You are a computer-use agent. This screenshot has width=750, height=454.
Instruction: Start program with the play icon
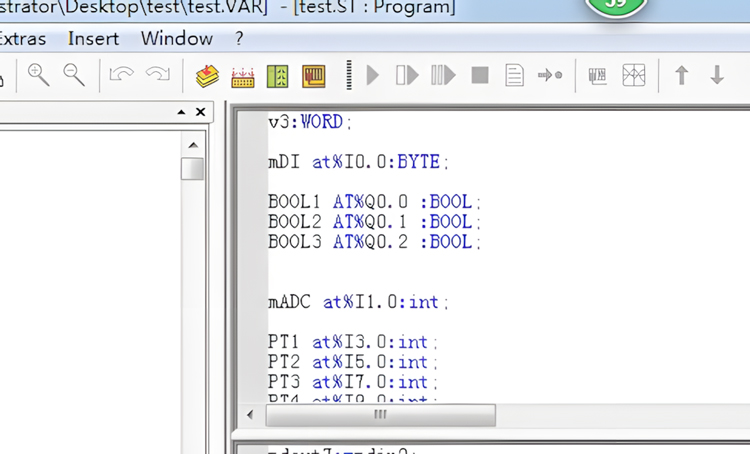pos(373,75)
